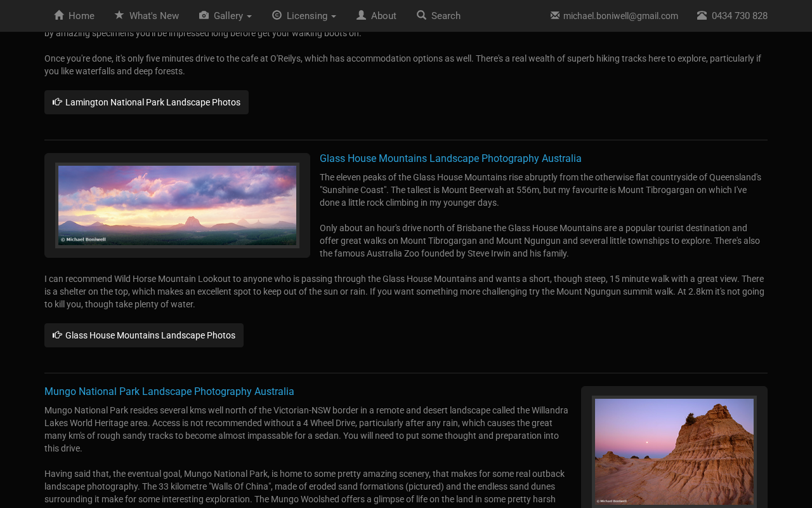Click the Gallery camera icon
The width and height of the screenshot is (812, 508).
[204, 15]
